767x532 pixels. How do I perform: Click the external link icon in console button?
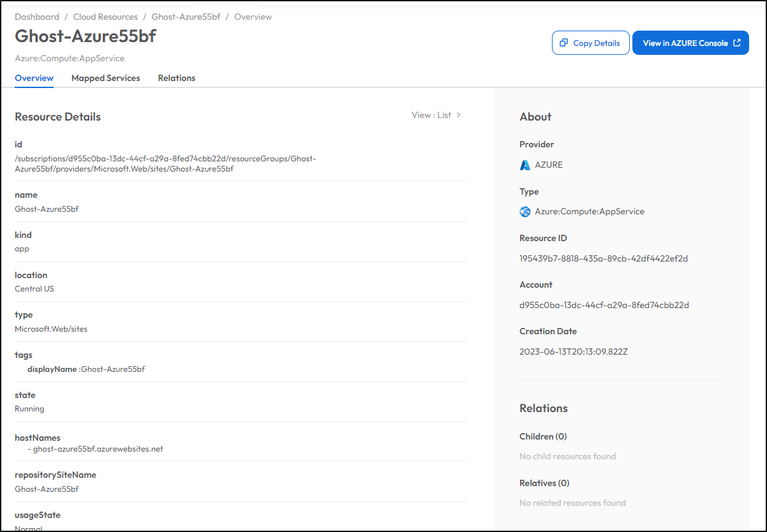737,43
